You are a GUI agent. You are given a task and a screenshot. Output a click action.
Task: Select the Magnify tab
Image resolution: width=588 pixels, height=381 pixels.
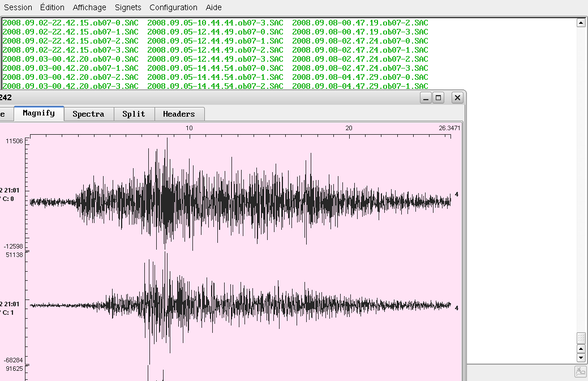38,113
